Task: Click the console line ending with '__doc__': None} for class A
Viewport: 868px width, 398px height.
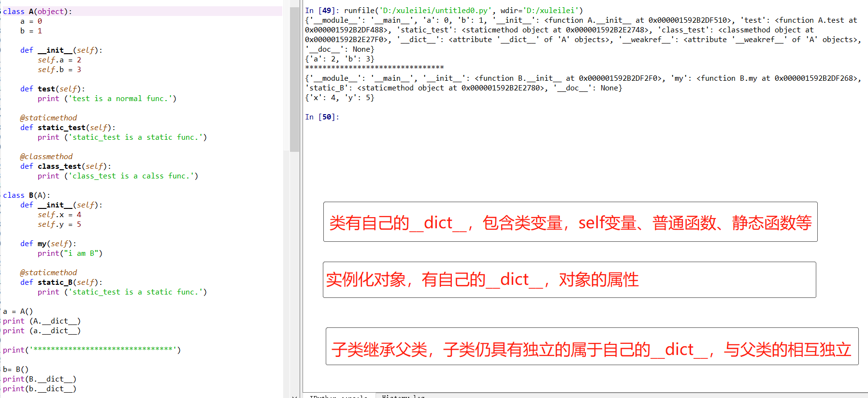Action: click(x=340, y=49)
